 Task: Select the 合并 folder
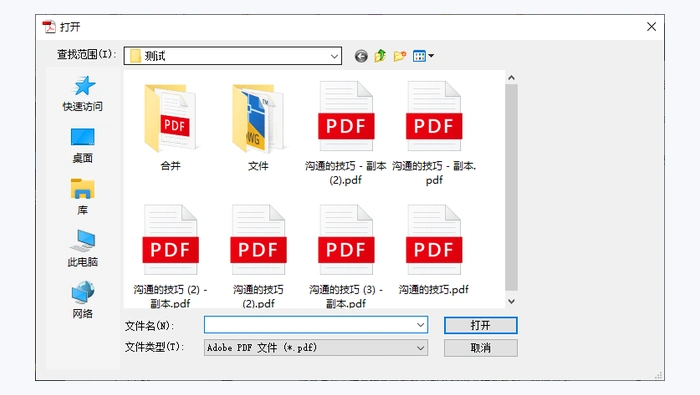(171, 128)
